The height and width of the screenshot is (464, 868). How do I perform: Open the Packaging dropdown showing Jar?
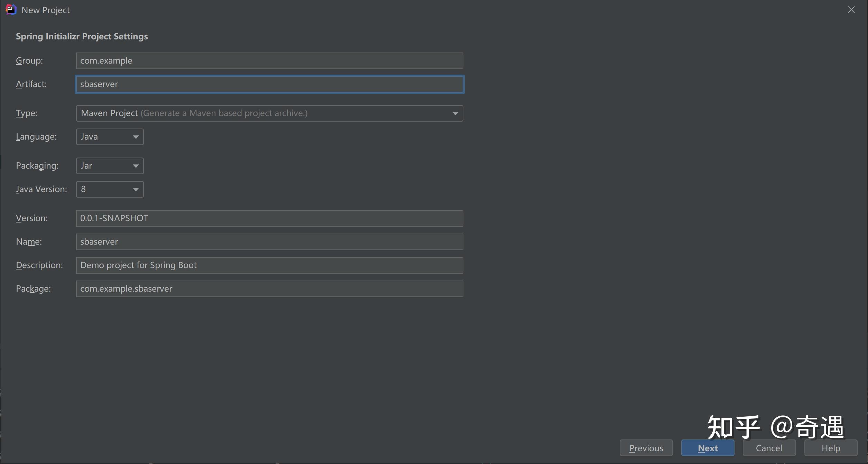coord(109,165)
